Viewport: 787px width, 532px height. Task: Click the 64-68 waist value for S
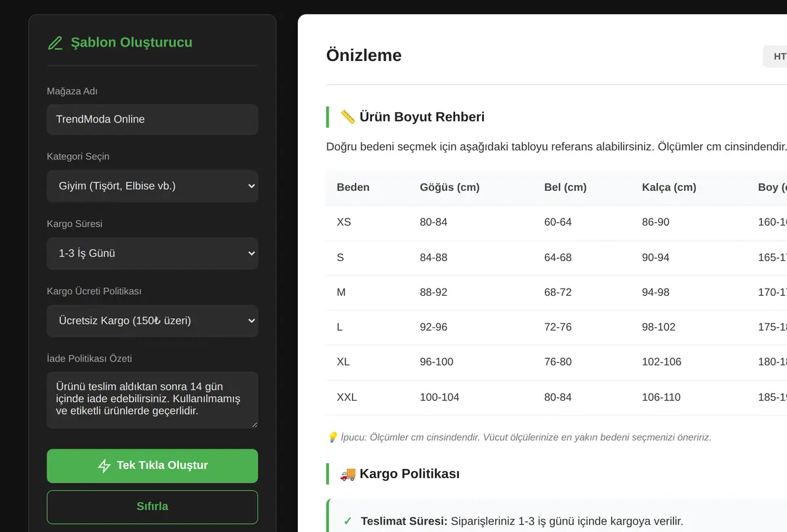(558, 258)
